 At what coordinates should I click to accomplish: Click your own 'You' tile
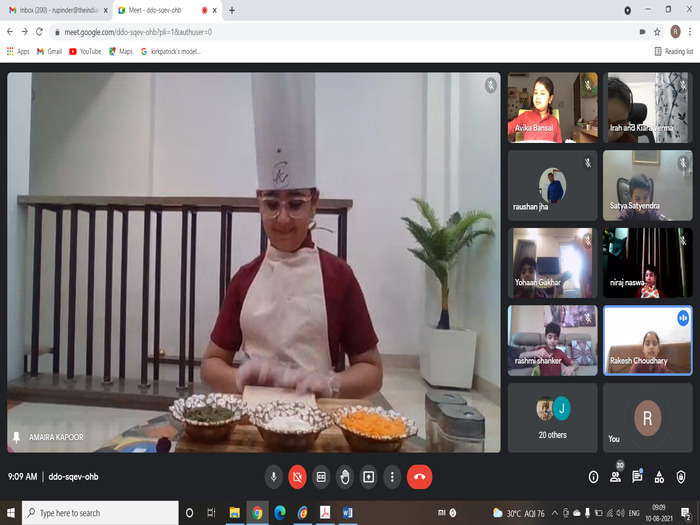click(x=647, y=418)
